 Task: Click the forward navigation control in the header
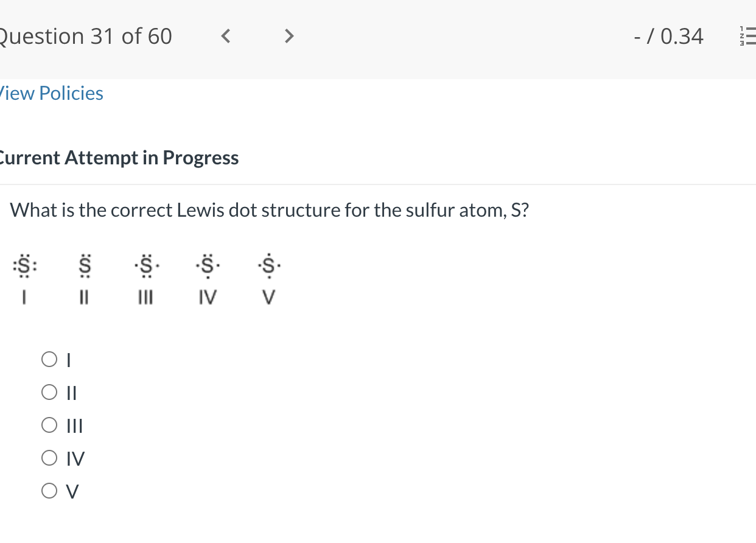pos(289,36)
